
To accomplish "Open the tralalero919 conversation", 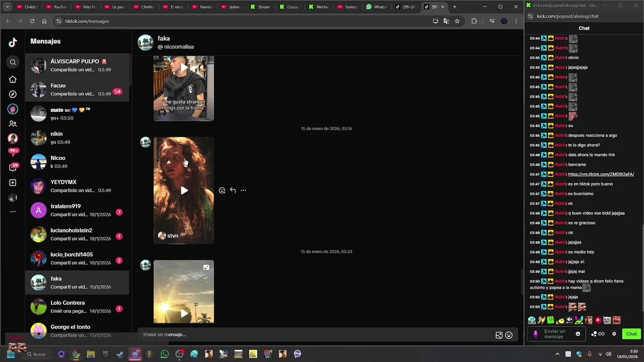I will coord(77,210).
